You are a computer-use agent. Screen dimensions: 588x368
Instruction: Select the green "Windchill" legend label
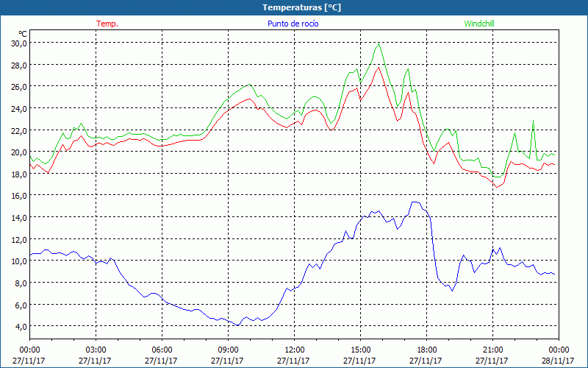pos(479,24)
